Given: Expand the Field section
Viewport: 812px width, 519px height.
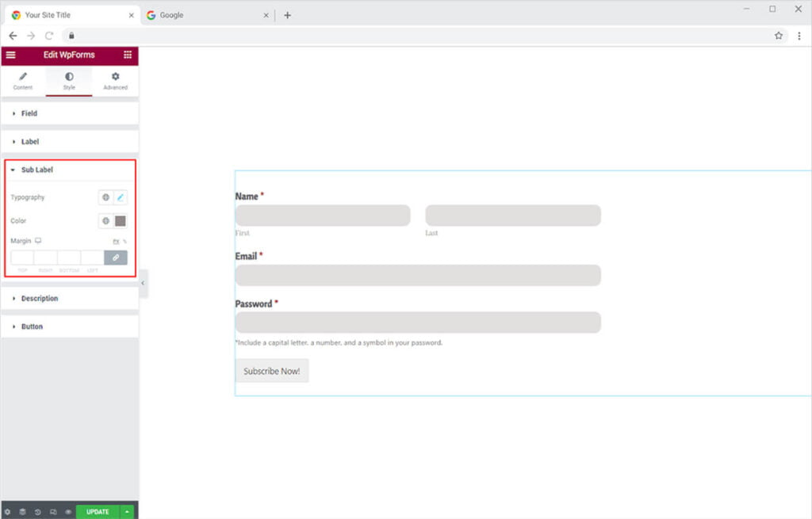Looking at the screenshot, I should point(29,114).
